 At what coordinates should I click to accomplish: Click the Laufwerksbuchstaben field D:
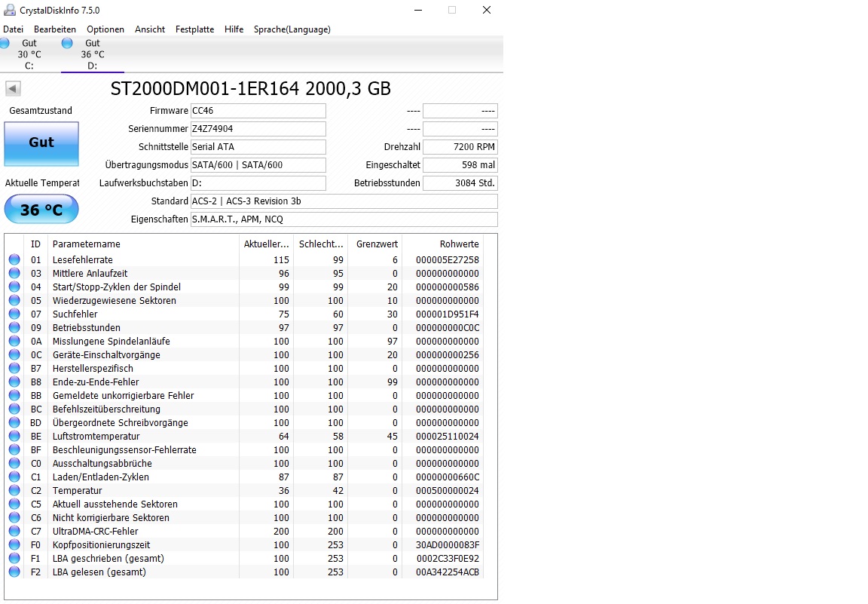[258, 183]
